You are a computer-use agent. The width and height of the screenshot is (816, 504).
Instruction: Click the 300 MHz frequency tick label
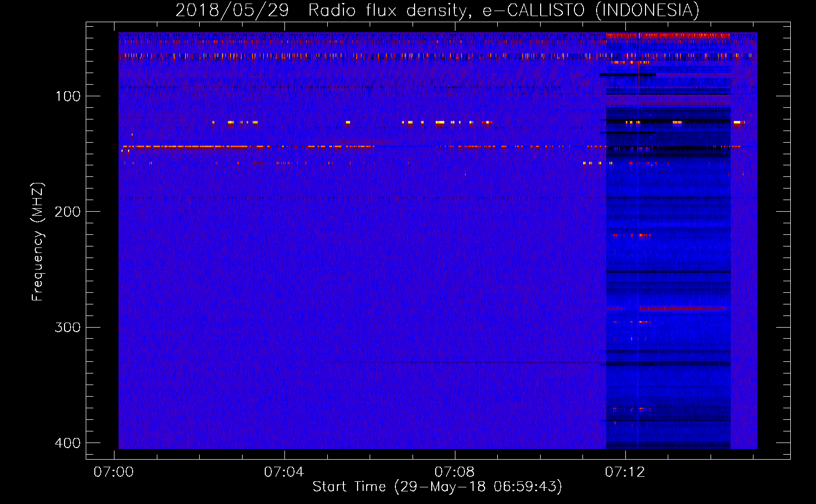pos(68,328)
